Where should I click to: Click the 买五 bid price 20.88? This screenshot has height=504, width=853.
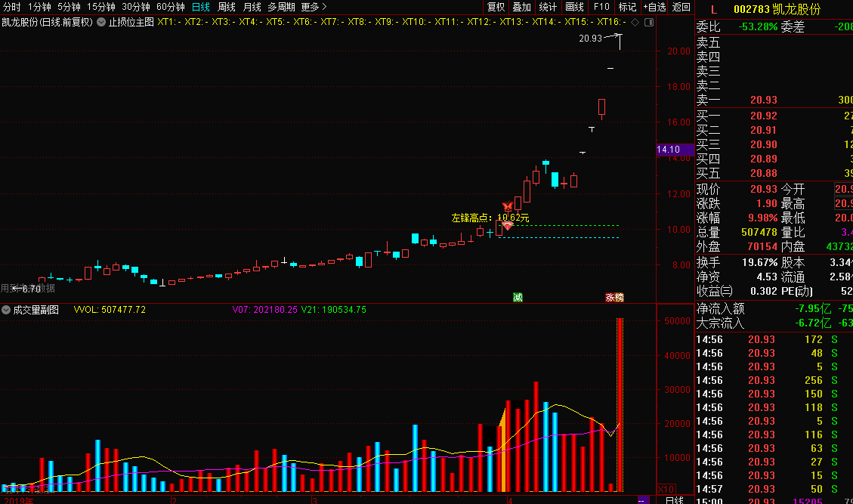(764, 174)
